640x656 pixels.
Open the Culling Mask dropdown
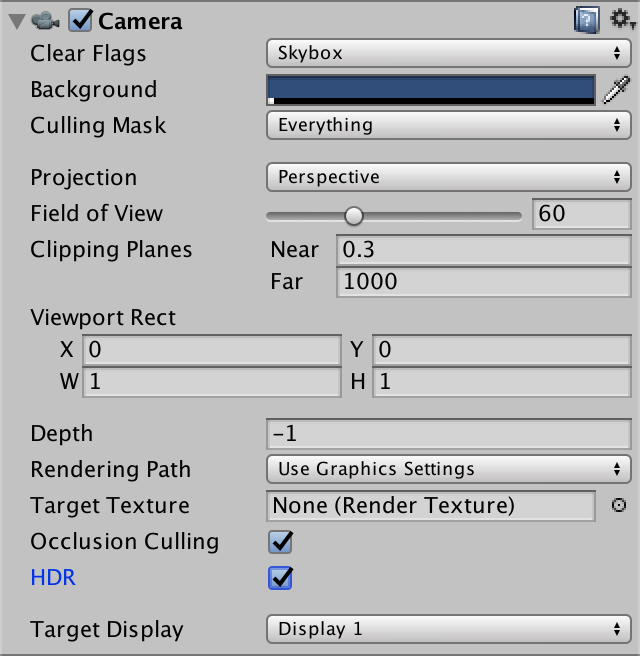click(x=448, y=125)
